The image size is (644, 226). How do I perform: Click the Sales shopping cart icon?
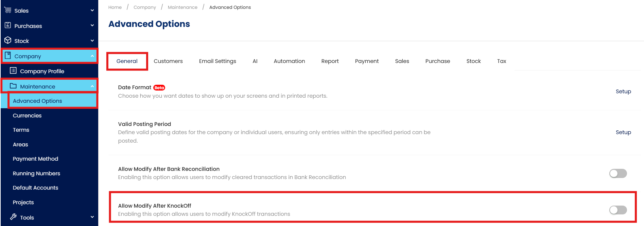coord(8,10)
